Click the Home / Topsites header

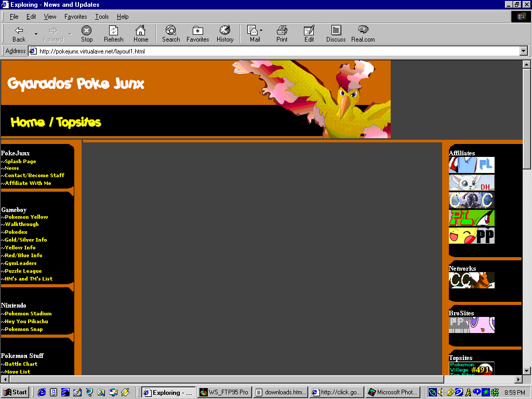point(56,122)
